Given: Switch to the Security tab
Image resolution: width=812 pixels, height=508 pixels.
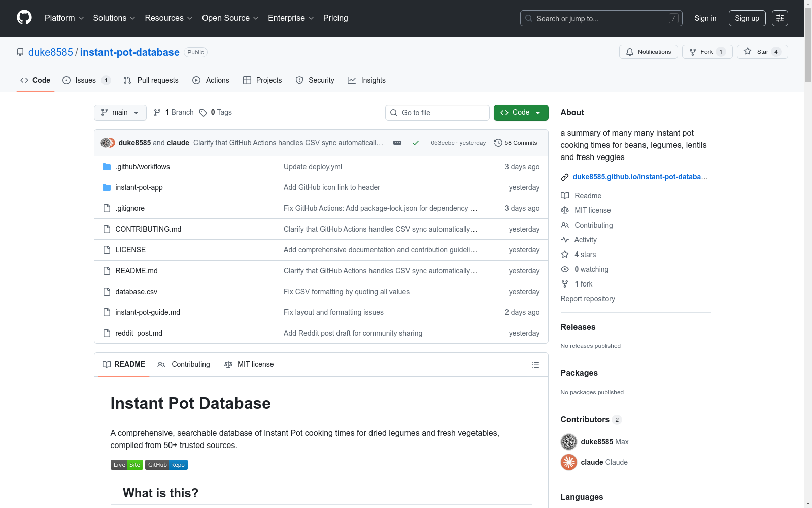Looking at the screenshot, I should point(315,80).
